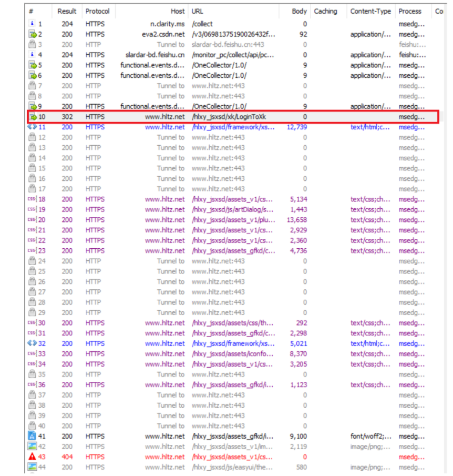453x476 pixels.
Task: Click the redirect icon of session 10
Action: [x=33, y=117]
